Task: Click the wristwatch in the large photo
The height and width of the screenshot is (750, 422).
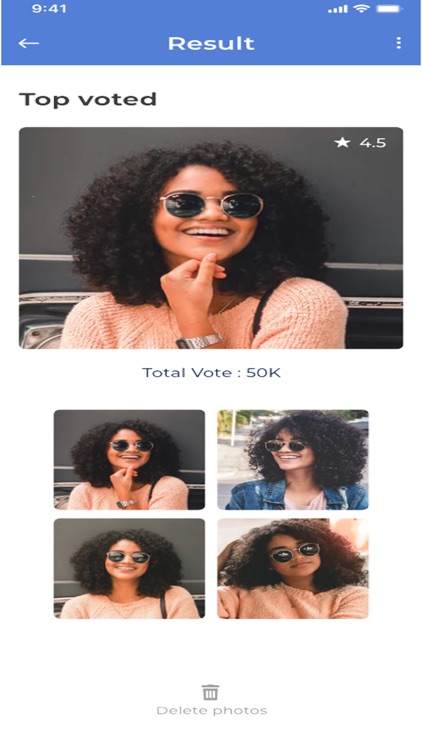Action: click(200, 341)
